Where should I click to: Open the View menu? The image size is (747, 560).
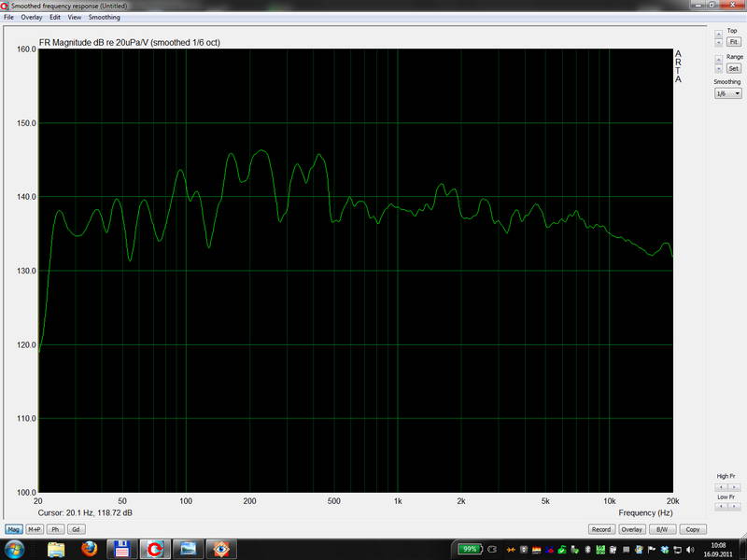(x=75, y=17)
